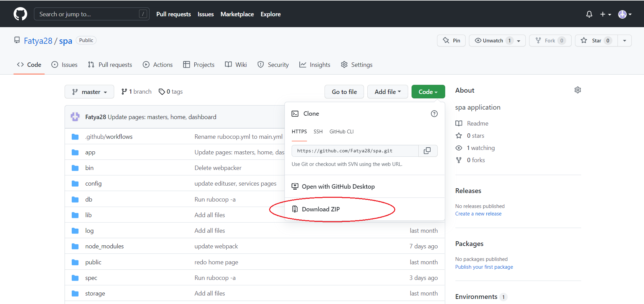
Task: Open the Projects tab
Action: [x=199, y=64]
